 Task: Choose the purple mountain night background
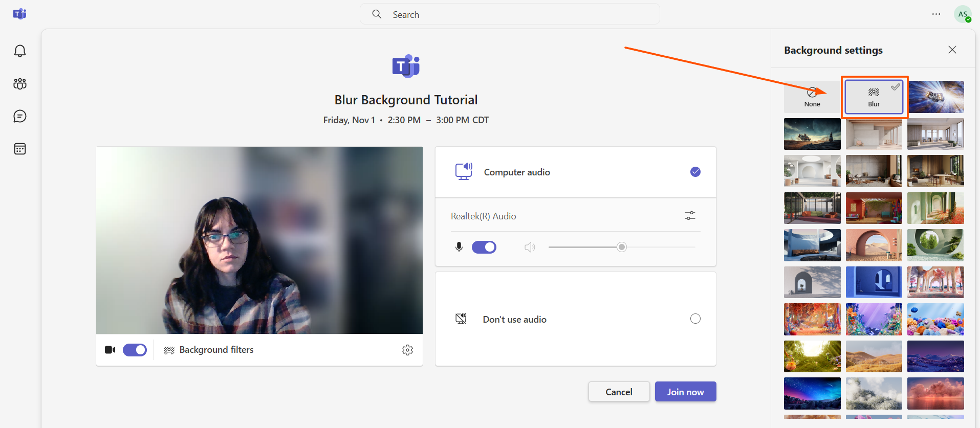tap(935, 356)
